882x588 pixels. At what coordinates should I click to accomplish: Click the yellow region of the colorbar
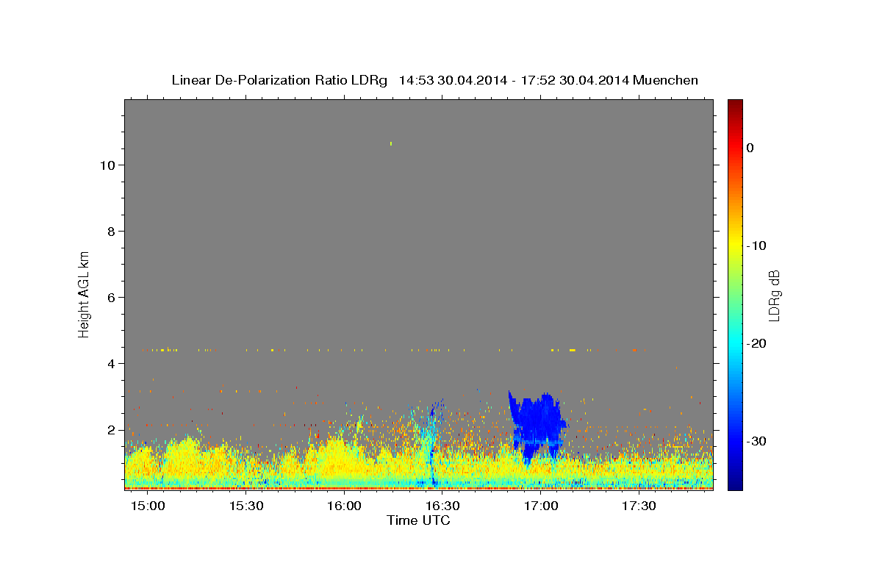735,246
